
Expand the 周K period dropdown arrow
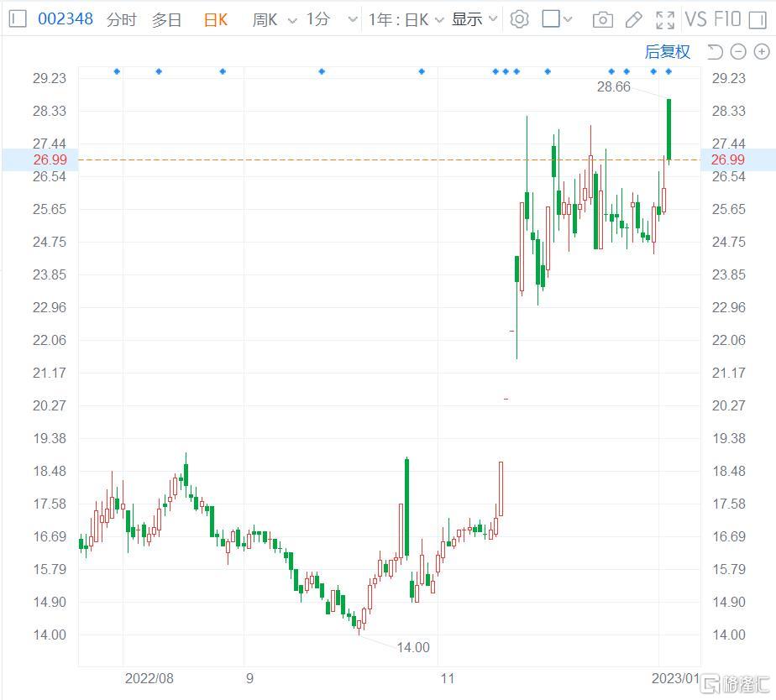point(292,20)
